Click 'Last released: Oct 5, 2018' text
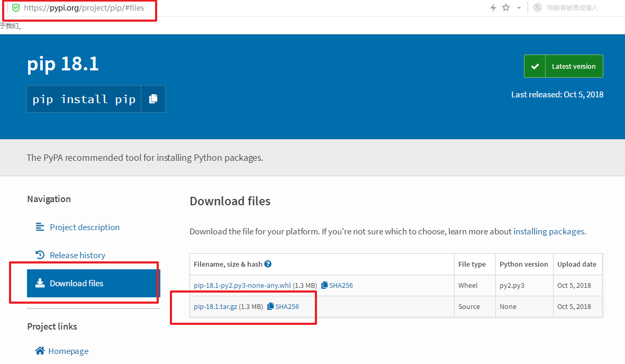Viewport: 625px width, 364px height. [557, 95]
